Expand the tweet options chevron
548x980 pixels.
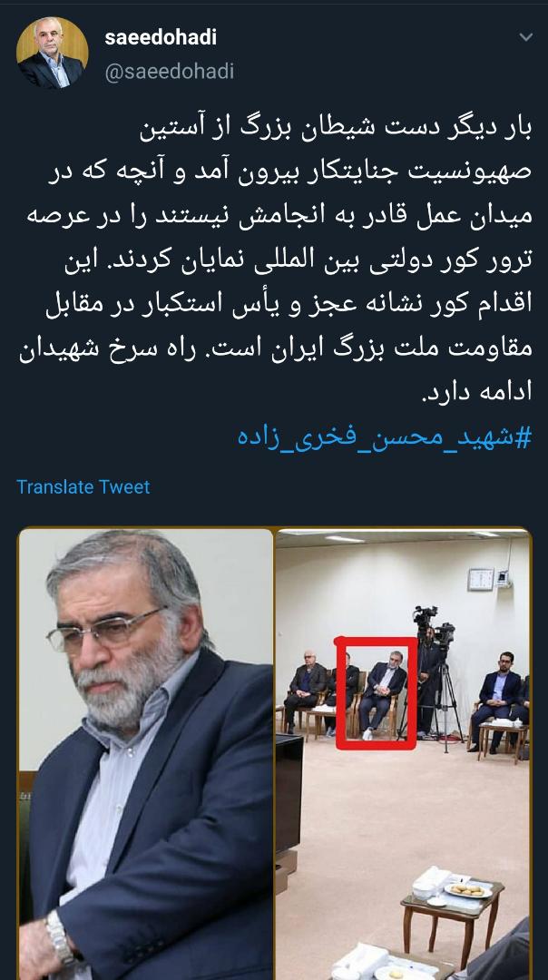click(x=526, y=37)
